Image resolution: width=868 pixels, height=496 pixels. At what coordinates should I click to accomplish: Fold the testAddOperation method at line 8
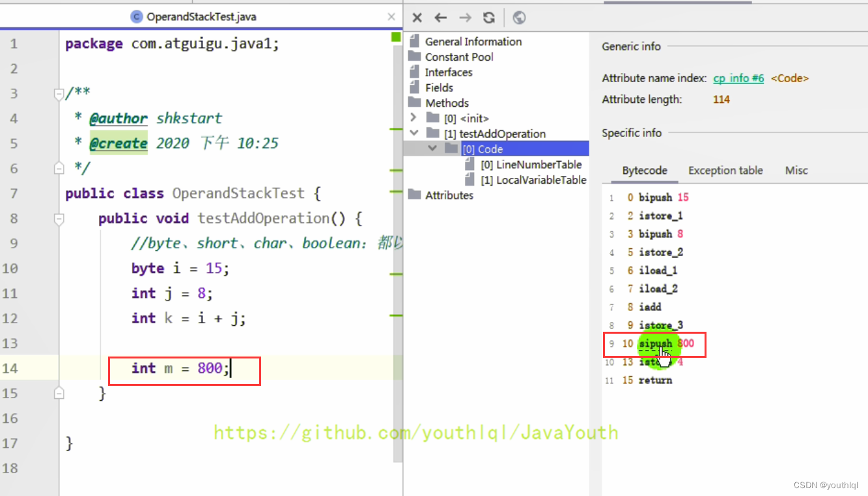point(59,218)
